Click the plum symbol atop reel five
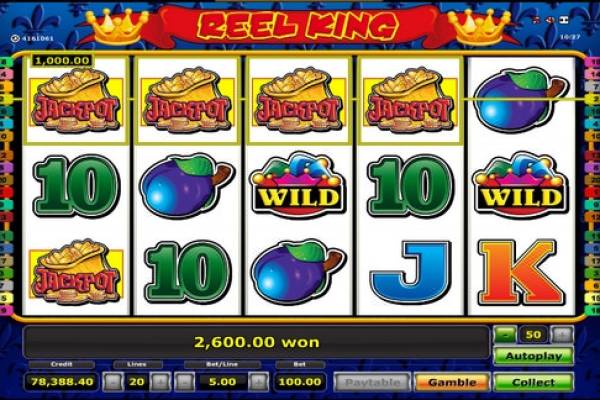 coord(520,100)
